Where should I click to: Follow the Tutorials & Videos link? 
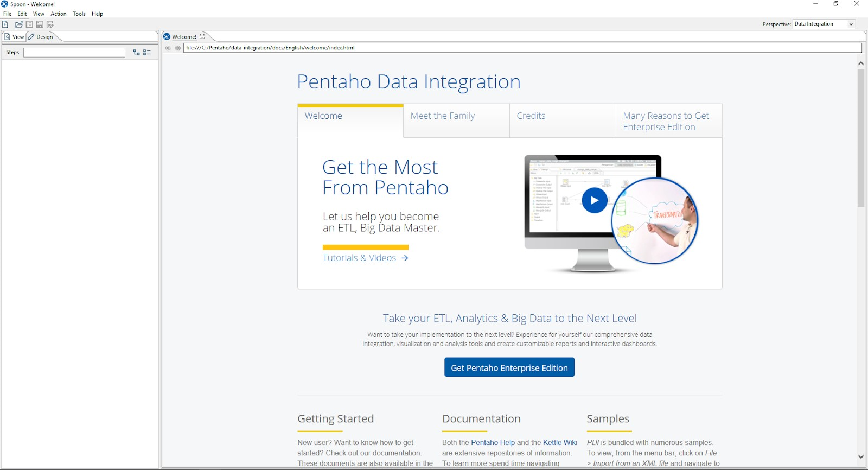coord(365,258)
